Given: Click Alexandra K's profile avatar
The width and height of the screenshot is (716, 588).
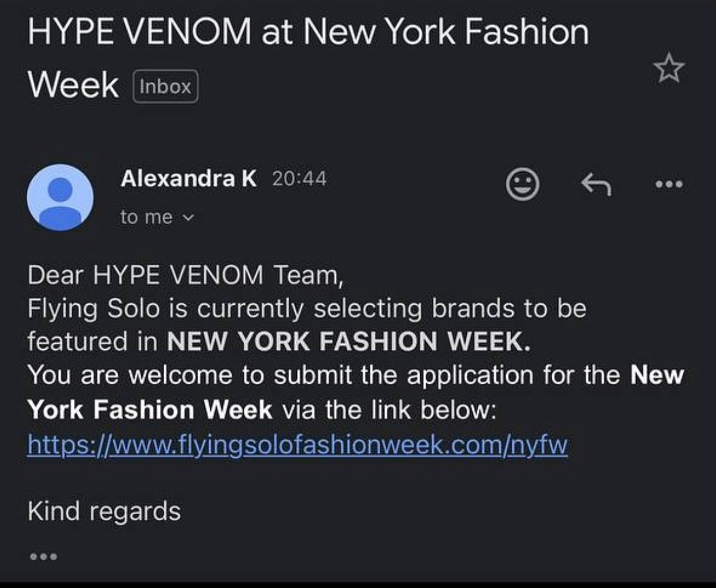Looking at the screenshot, I should click(x=60, y=197).
